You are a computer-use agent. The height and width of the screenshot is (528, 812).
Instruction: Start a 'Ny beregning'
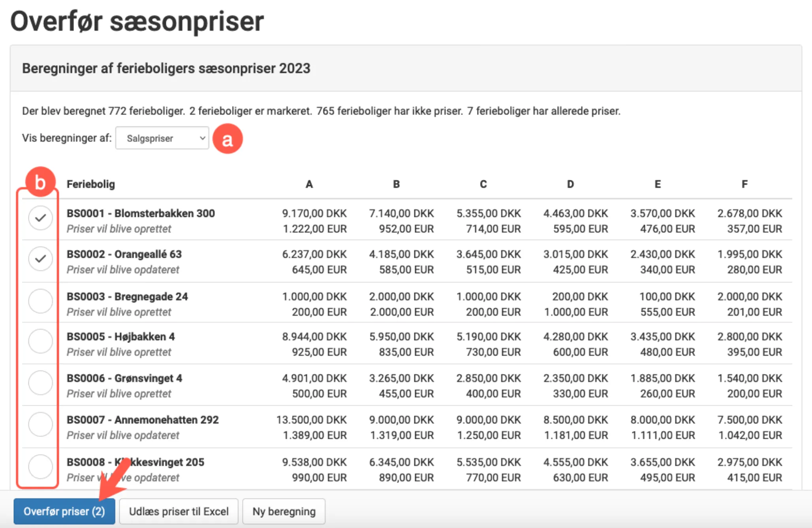284,511
